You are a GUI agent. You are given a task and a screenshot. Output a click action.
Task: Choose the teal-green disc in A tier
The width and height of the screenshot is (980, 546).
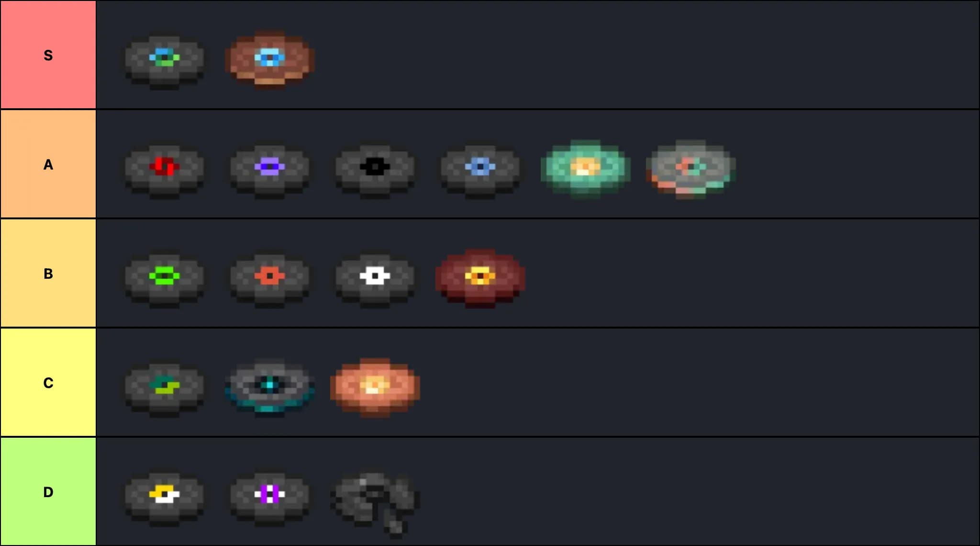pyautogui.click(x=585, y=169)
